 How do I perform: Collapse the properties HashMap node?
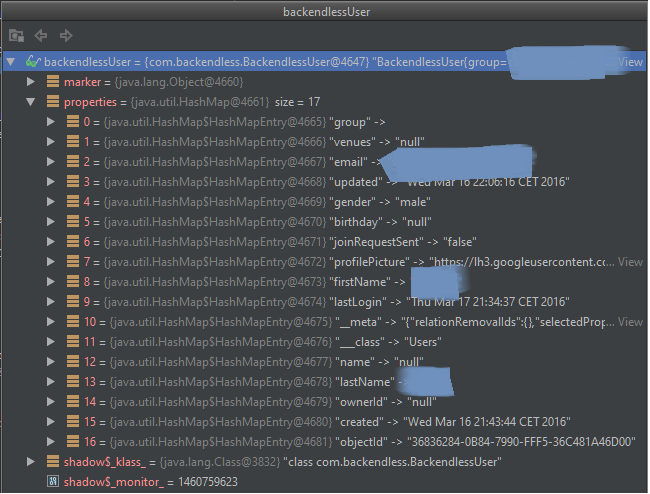pyautogui.click(x=31, y=102)
